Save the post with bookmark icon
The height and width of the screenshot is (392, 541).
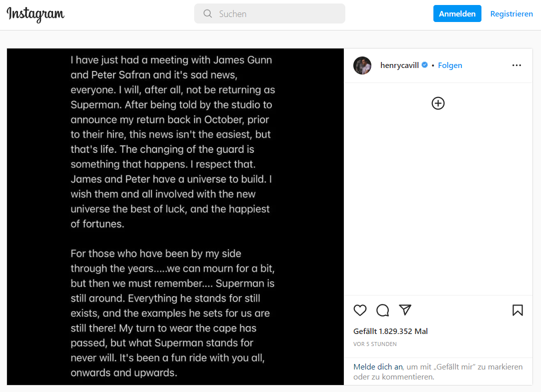517,310
